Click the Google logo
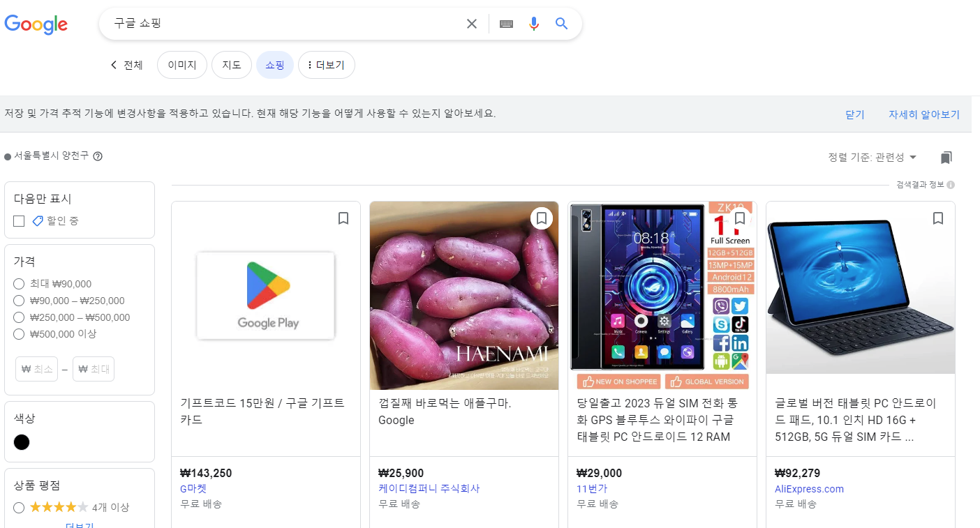Viewport: 980px width, 528px height. click(36, 24)
